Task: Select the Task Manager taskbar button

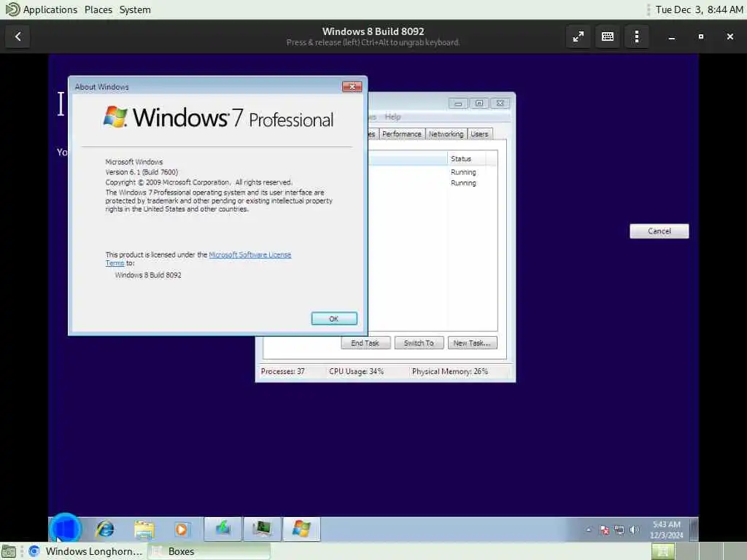Action: pos(262,529)
